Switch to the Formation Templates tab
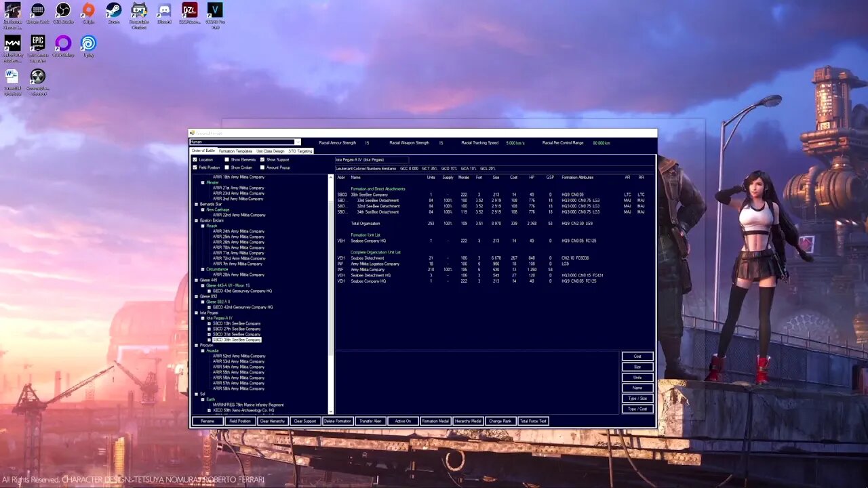This screenshot has height=488, width=868. coord(235,151)
